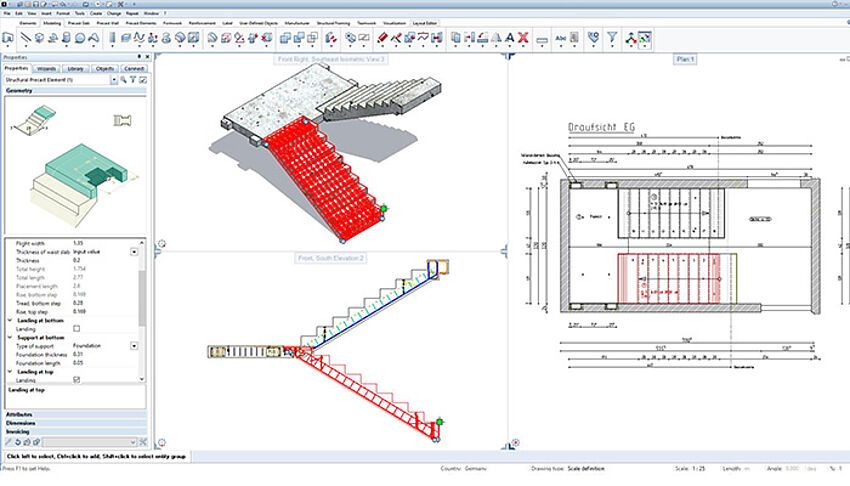
Task: Click the funnel filter icon in toolbar
Action: coord(612,38)
